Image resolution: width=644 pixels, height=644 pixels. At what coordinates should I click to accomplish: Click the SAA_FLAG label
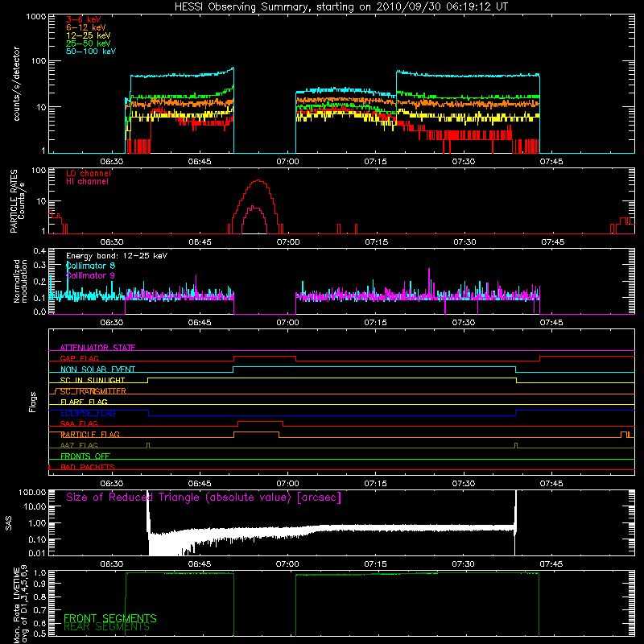coord(79,423)
